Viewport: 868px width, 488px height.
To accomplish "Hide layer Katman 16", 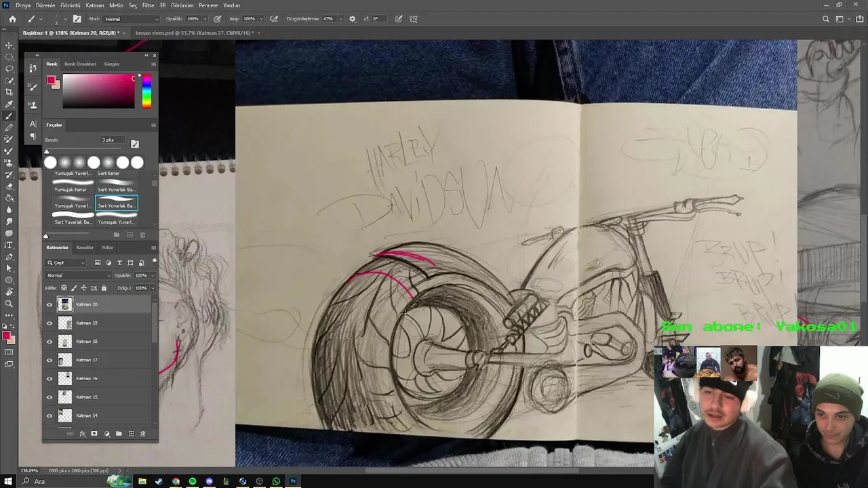I will click(49, 378).
